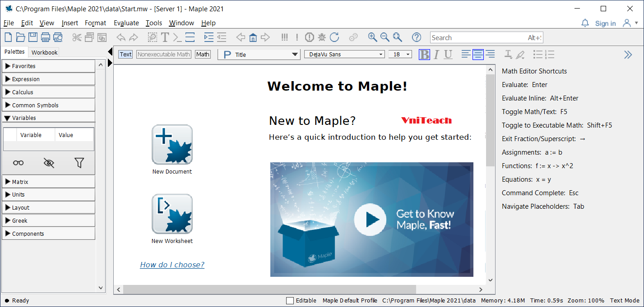Save the current worksheet

33,37
